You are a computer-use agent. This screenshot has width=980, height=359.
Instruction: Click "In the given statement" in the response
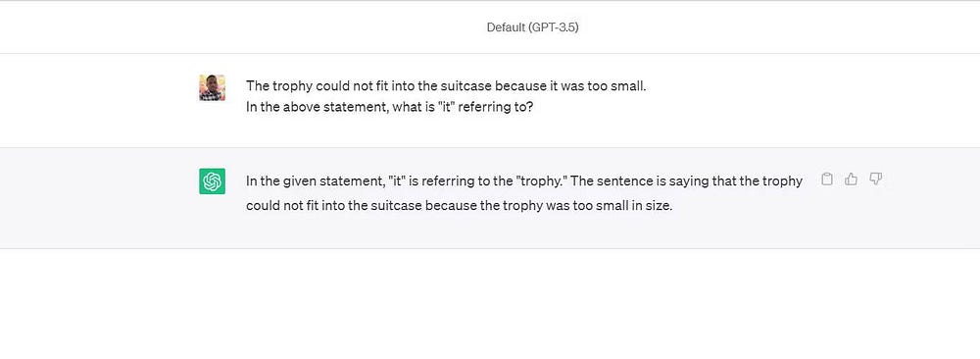(x=314, y=180)
